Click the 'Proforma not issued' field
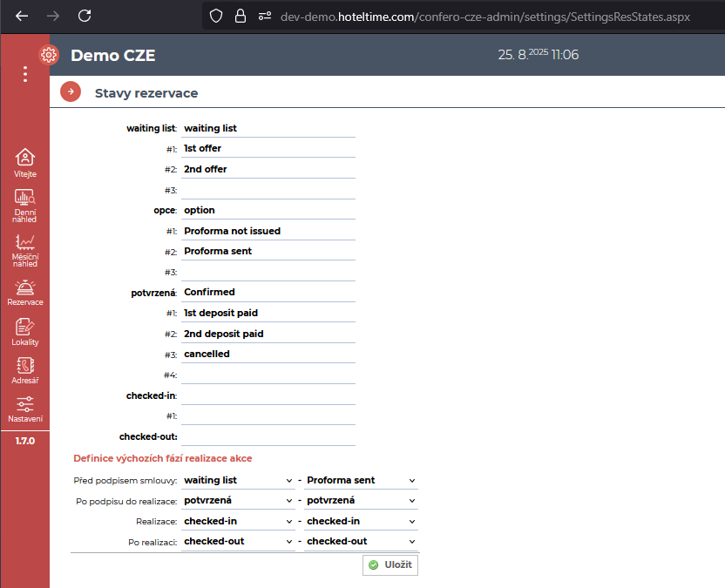The height and width of the screenshot is (588, 725). pos(268,231)
